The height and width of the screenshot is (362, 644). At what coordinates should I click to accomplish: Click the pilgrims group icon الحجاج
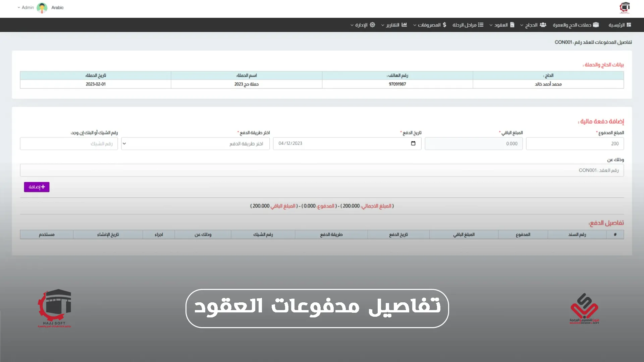(543, 25)
